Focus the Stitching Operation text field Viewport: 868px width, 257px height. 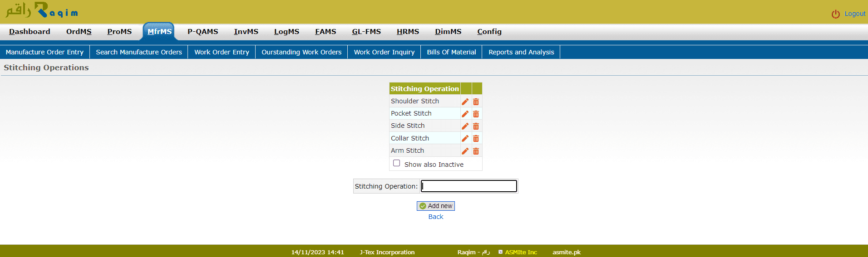[x=469, y=186]
